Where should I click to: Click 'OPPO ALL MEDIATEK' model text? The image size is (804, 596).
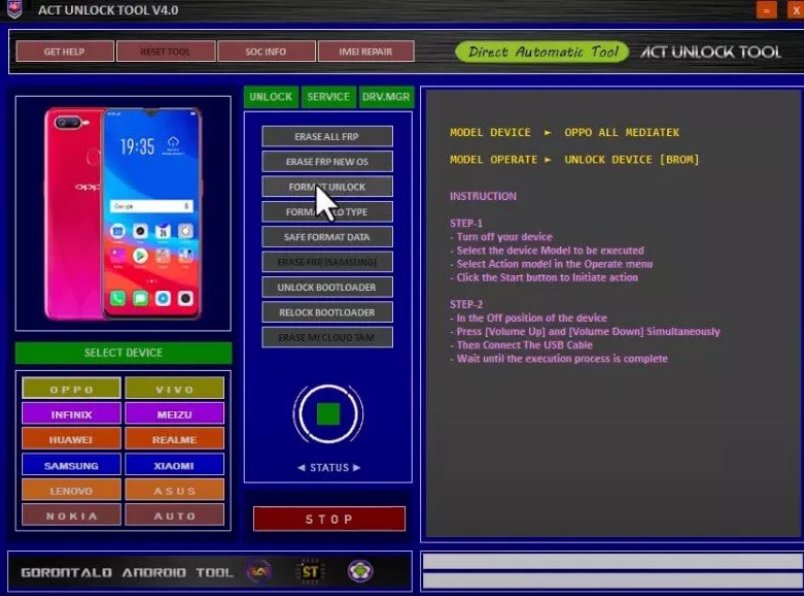point(621,132)
